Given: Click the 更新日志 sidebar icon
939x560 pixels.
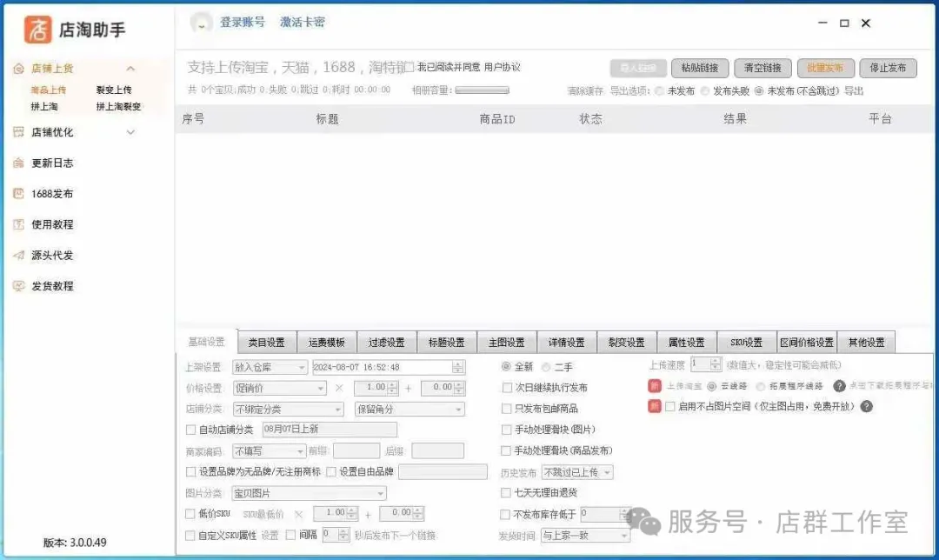Looking at the screenshot, I should 18,163.
